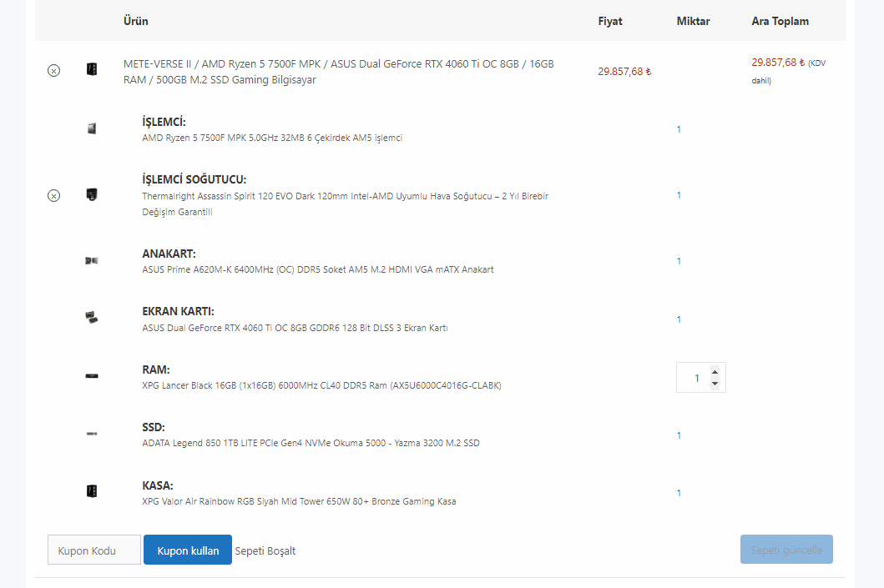
Task: Click the Thermalright cooler thumbnail image
Action: click(x=92, y=194)
